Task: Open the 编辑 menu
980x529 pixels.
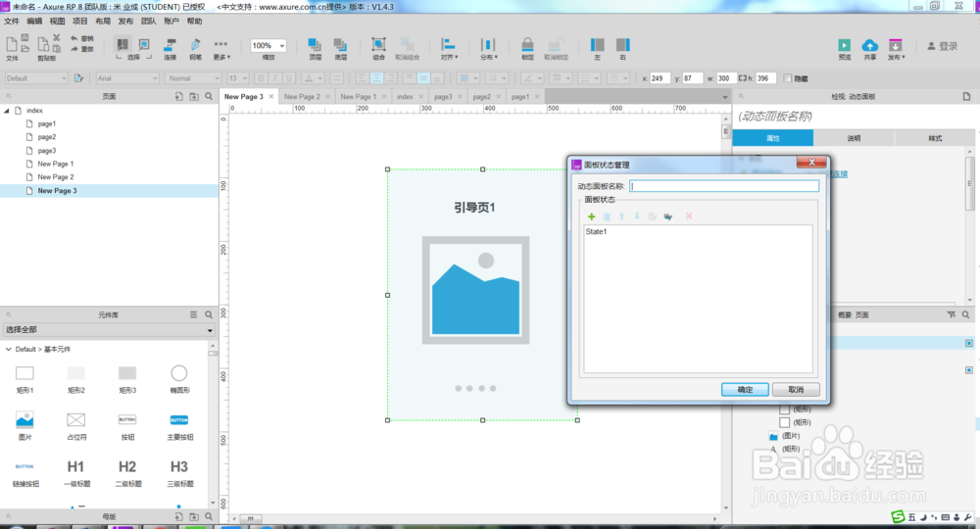Action: pos(34,22)
